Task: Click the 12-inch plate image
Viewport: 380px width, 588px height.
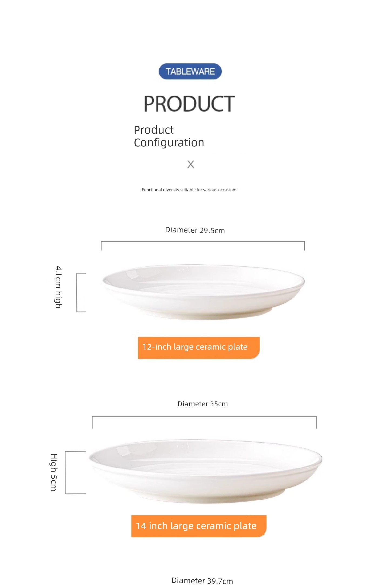Action: [204, 292]
